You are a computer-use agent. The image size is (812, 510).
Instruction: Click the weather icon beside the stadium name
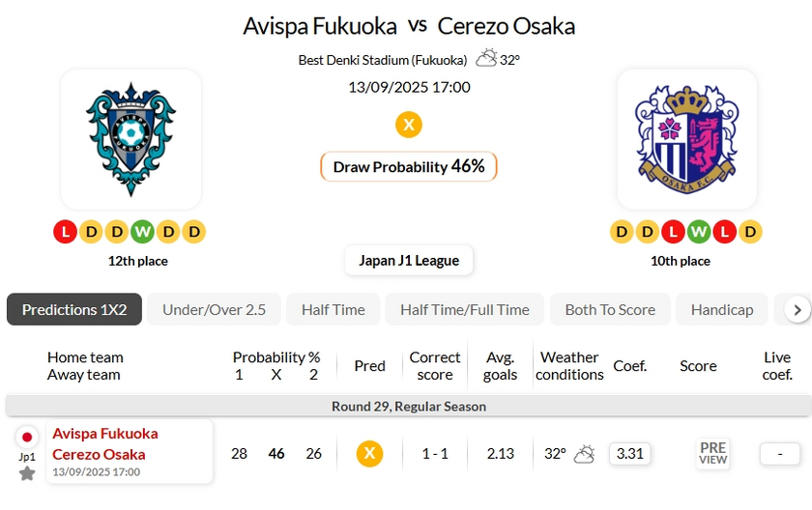click(x=486, y=58)
